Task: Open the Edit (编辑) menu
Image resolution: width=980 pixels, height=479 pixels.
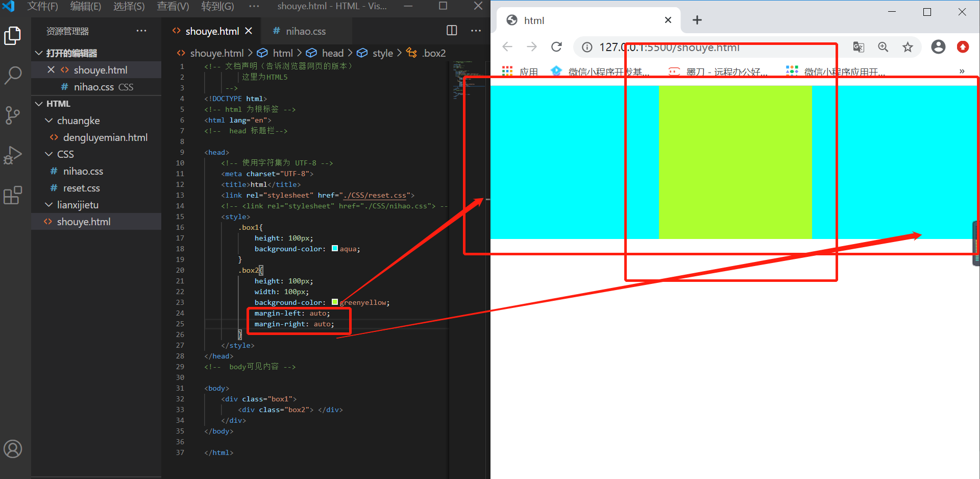Action: tap(86, 6)
